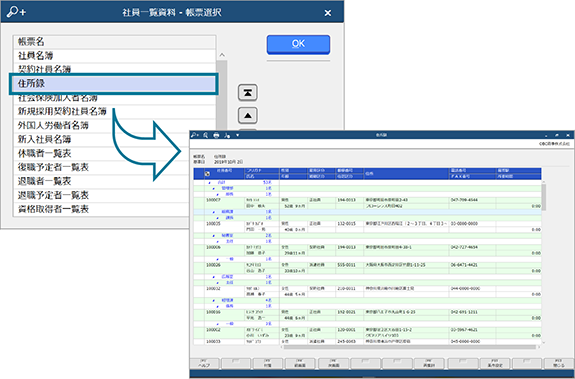575x379 pixels.
Task: Click the report list scrollbar in the dialog
Action: 222,95
